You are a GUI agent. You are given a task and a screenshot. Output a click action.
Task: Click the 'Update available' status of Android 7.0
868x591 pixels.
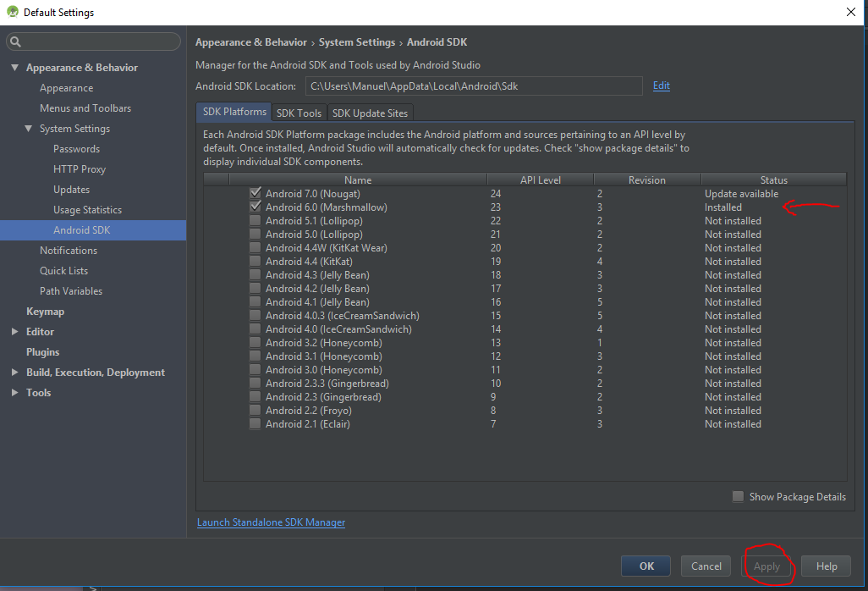coord(741,193)
